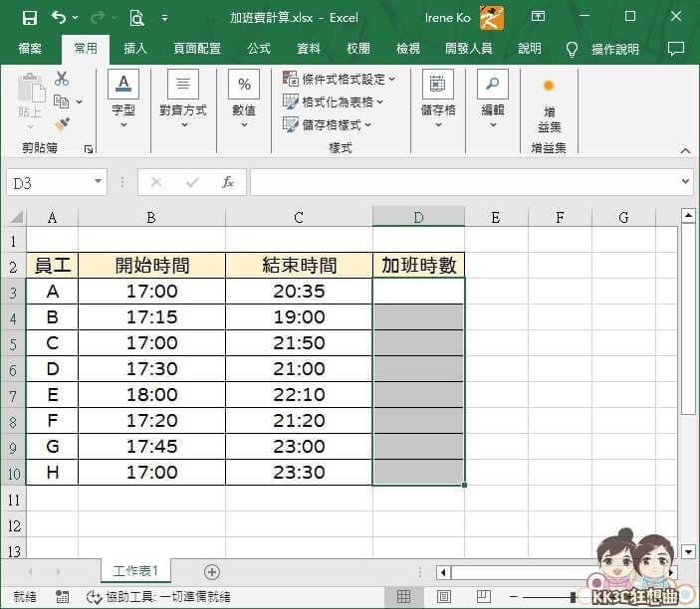Switch to Normal view icon
Screen dimensions: 700x609
[x=403, y=596]
